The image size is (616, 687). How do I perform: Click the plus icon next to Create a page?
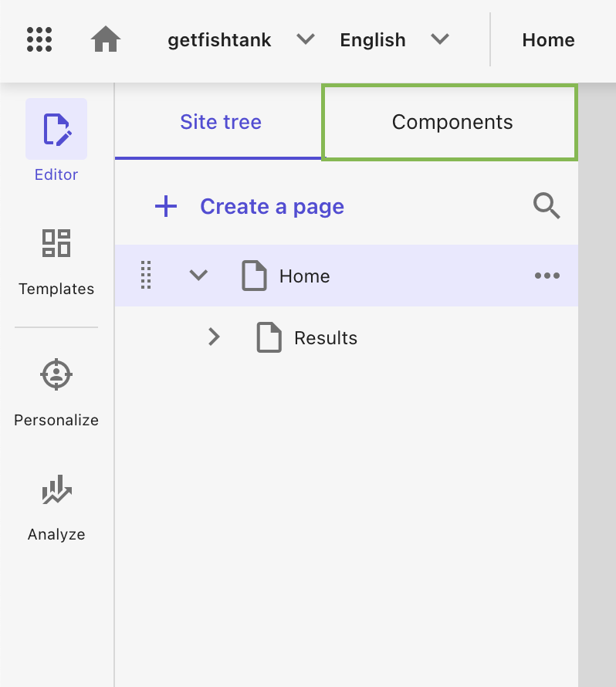click(165, 206)
